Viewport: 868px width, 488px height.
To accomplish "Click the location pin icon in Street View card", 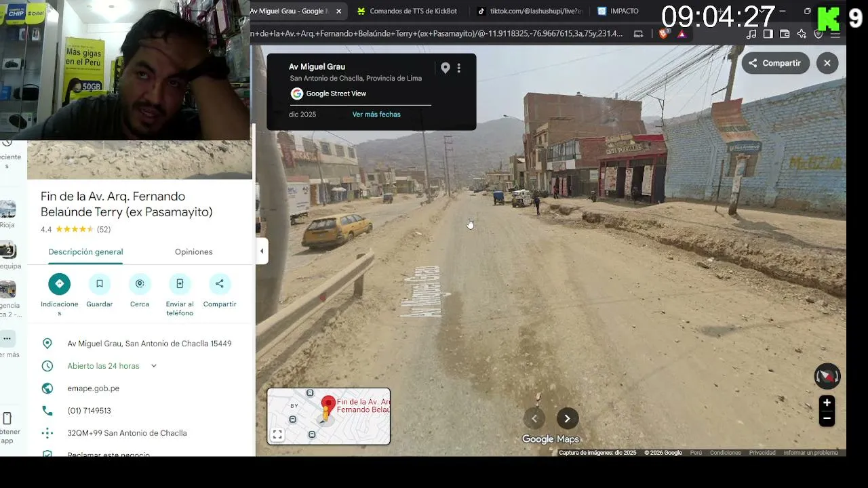I will coord(446,68).
